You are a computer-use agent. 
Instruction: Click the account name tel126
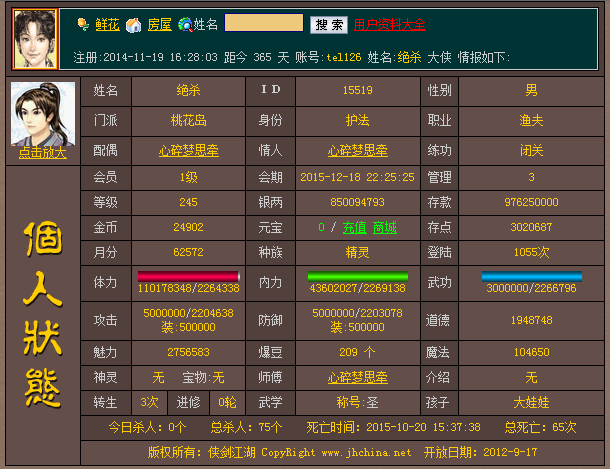pyautogui.click(x=344, y=58)
